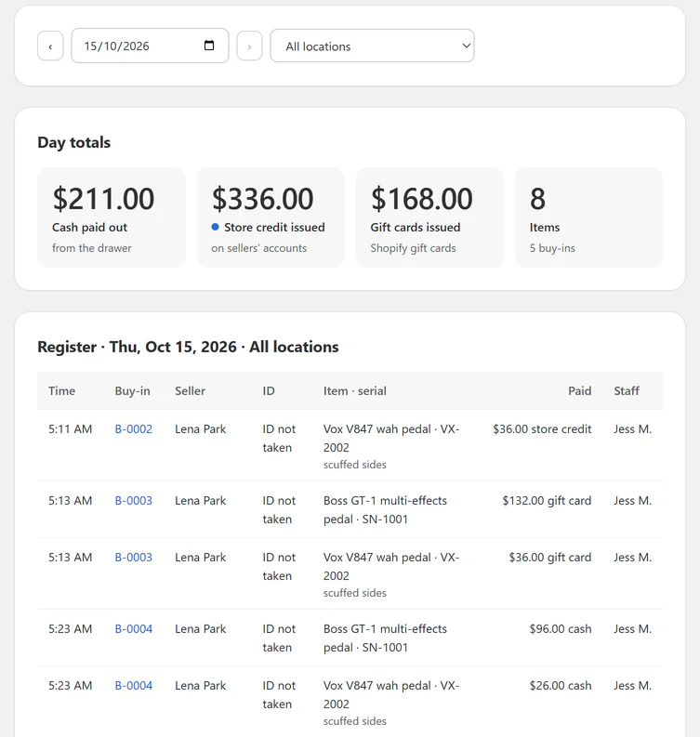This screenshot has height=737, width=700.
Task: Click the Paid column header
Action: pyautogui.click(x=580, y=391)
